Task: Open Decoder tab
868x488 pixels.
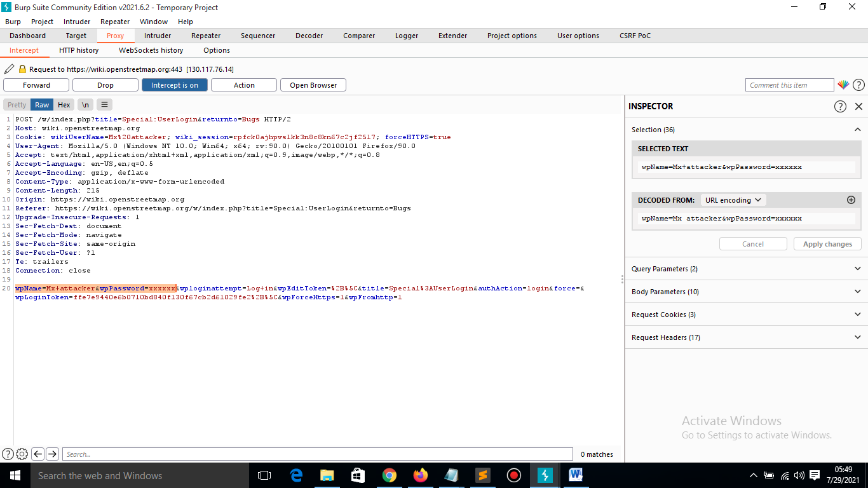Action: point(309,36)
